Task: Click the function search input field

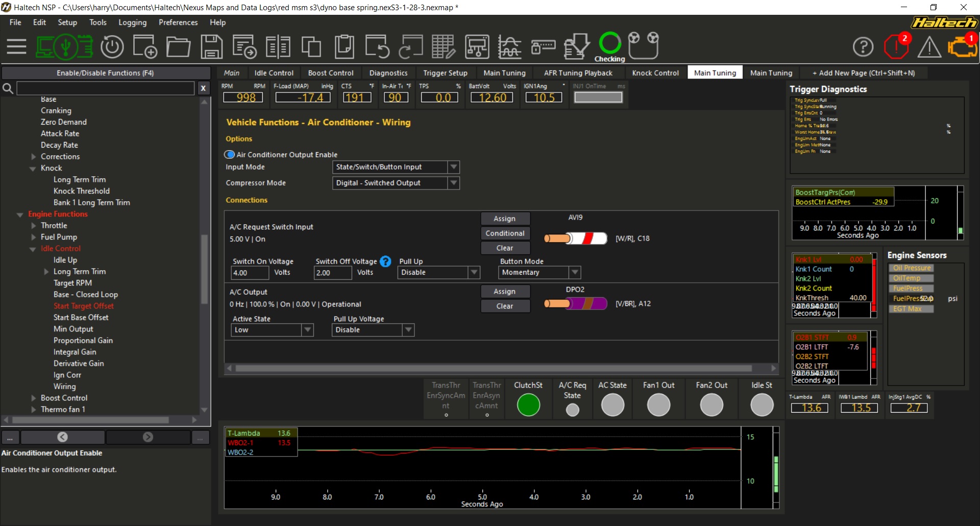Action: [106, 88]
